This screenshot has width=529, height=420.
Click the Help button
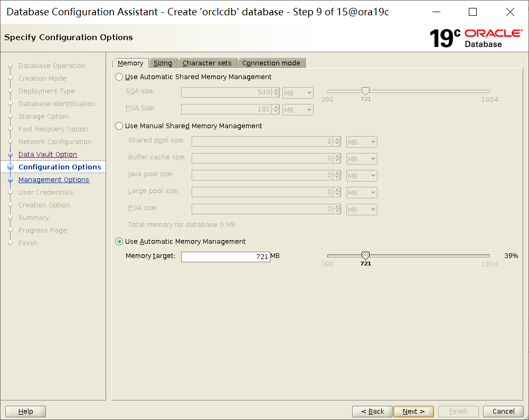pyautogui.click(x=26, y=411)
